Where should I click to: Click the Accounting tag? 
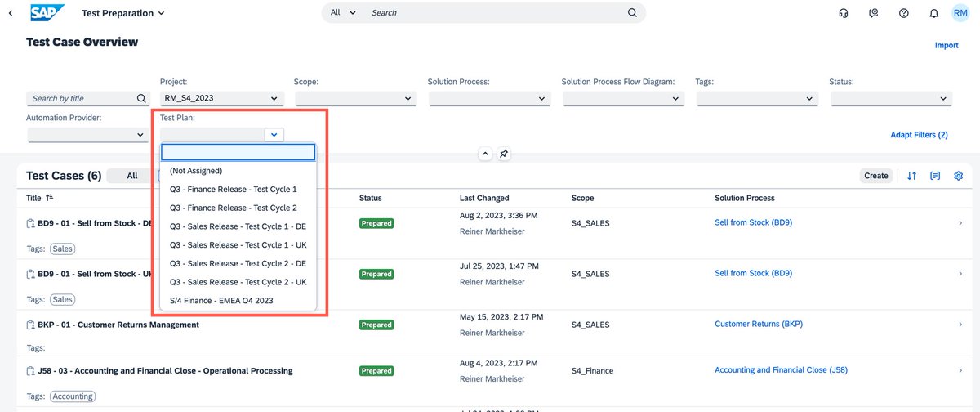73,396
